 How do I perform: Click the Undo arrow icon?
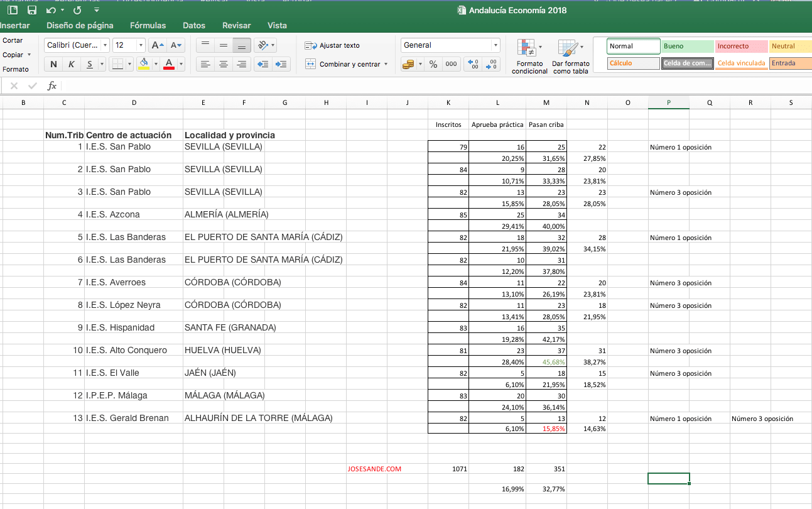coord(50,10)
